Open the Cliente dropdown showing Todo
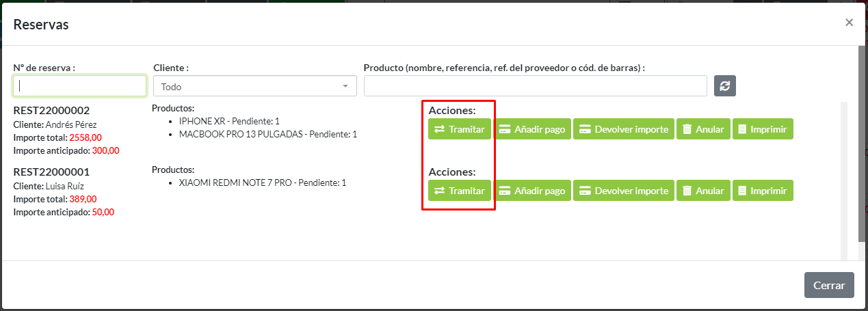Screen dimensions: 868x311 (x=254, y=87)
